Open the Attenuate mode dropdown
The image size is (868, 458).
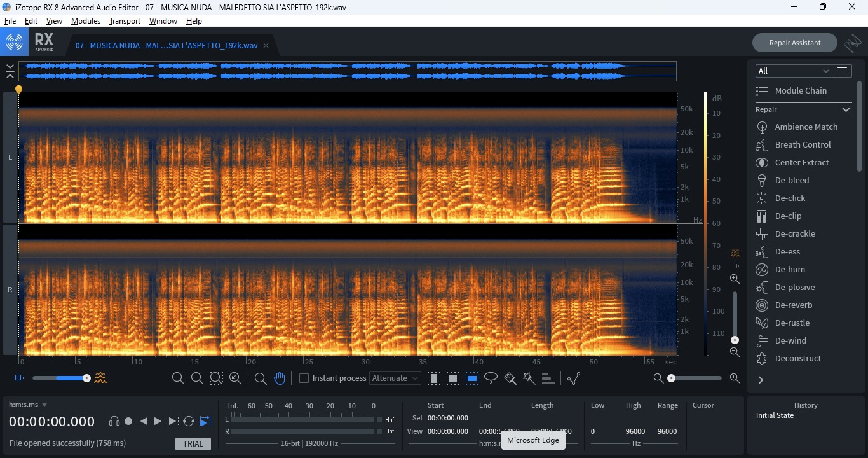point(395,378)
